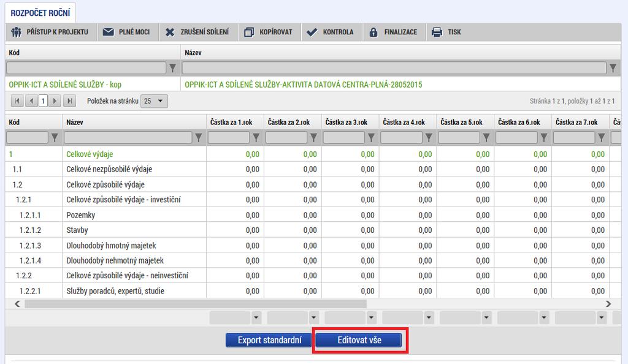This screenshot has height=364, width=628.
Task: Open aggregate dropdown under Částka za 4.rok
Action: click(x=429, y=318)
